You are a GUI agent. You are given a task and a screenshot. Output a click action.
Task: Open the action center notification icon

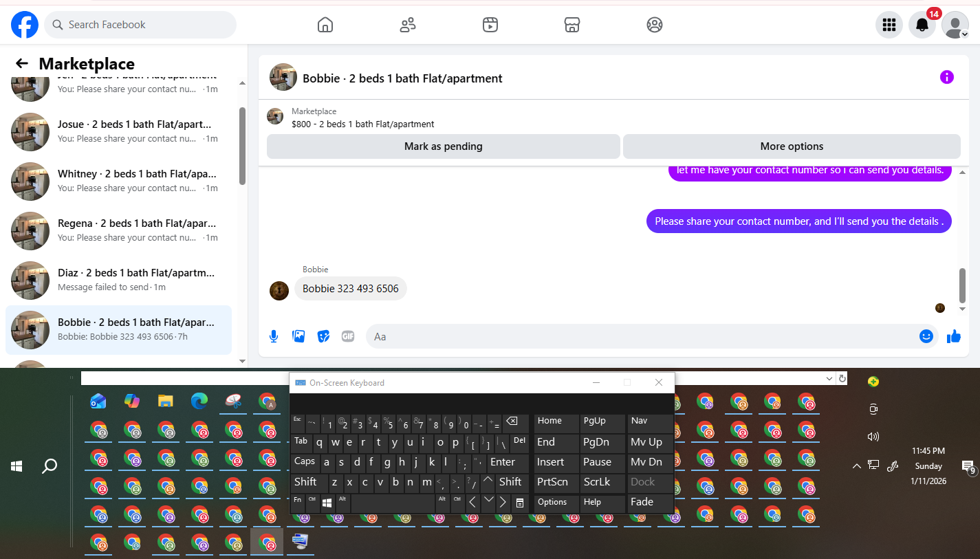point(968,467)
